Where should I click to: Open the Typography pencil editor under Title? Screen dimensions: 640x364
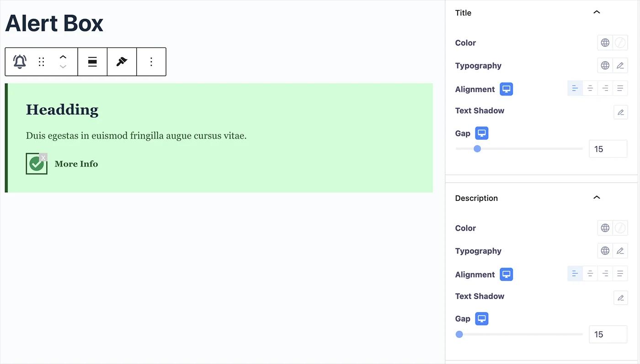pyautogui.click(x=620, y=65)
